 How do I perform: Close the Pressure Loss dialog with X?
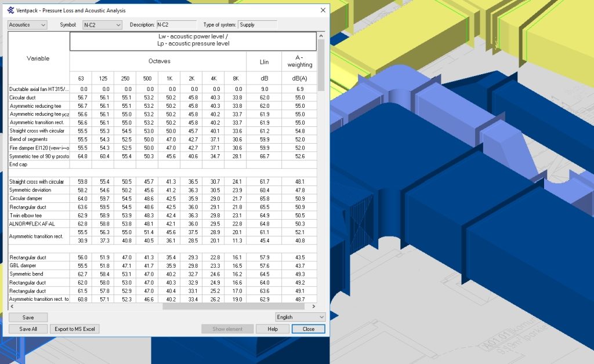point(323,10)
